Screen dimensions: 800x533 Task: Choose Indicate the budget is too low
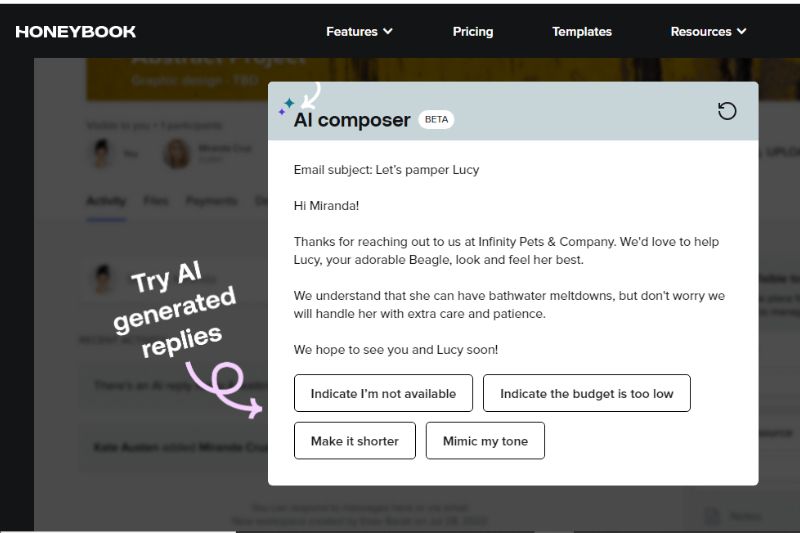[x=587, y=393]
